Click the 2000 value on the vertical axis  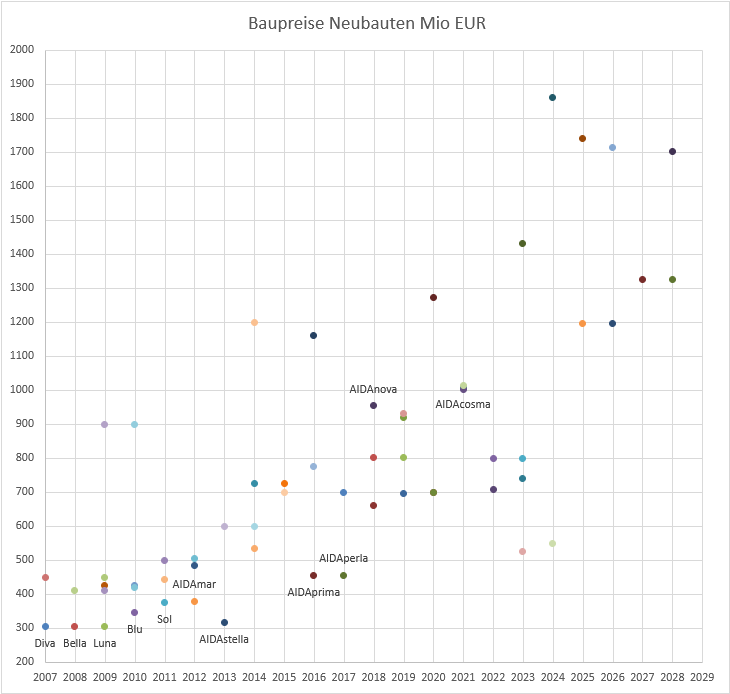(22, 49)
